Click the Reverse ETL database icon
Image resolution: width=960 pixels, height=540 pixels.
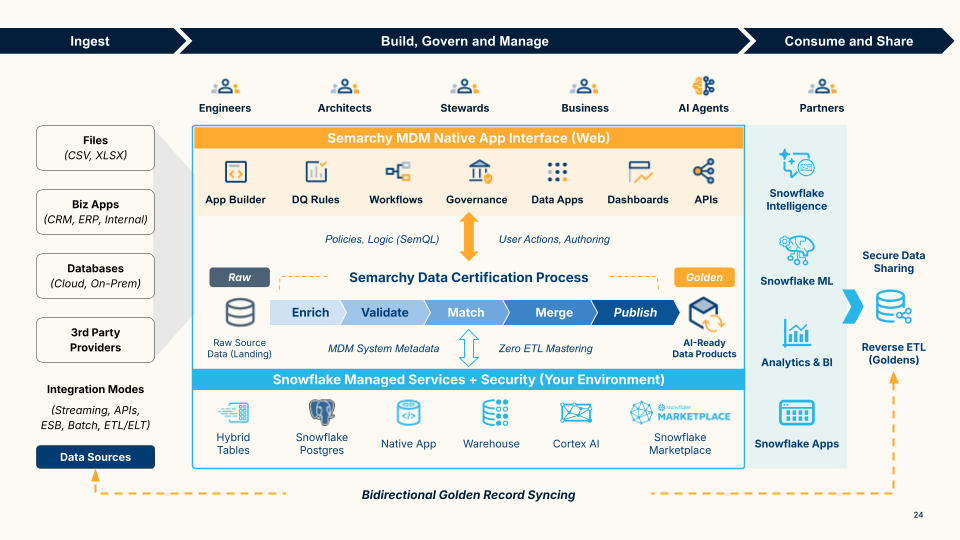(x=893, y=307)
